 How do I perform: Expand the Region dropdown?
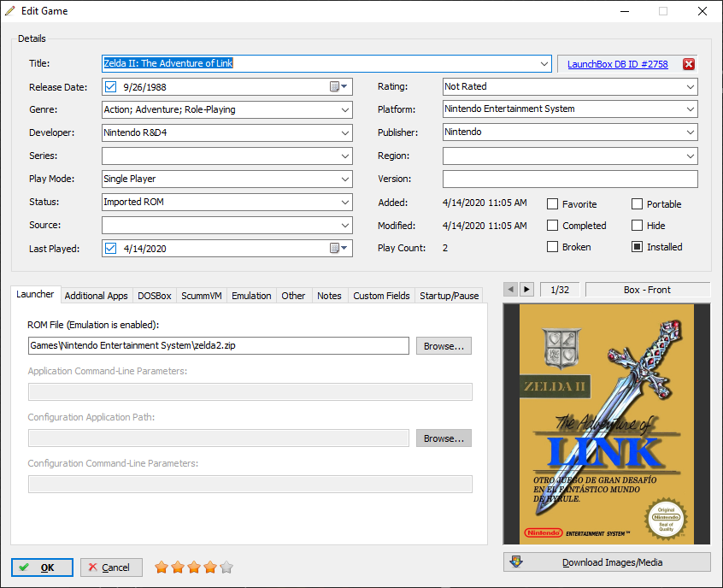(691, 156)
